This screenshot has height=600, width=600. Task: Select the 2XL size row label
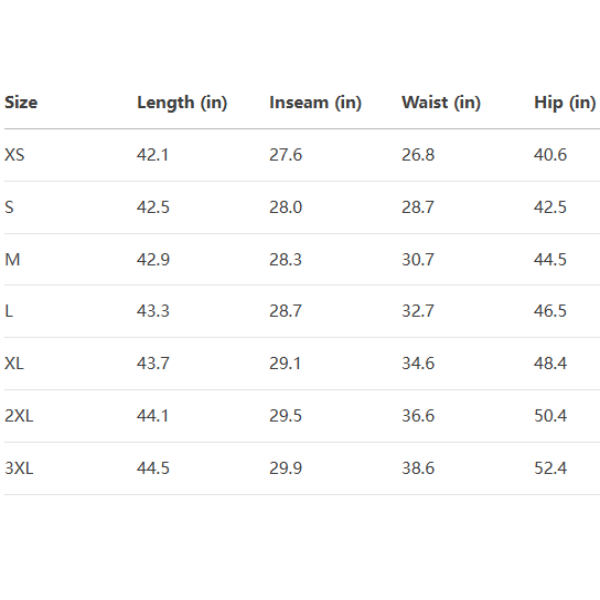[x=19, y=415]
